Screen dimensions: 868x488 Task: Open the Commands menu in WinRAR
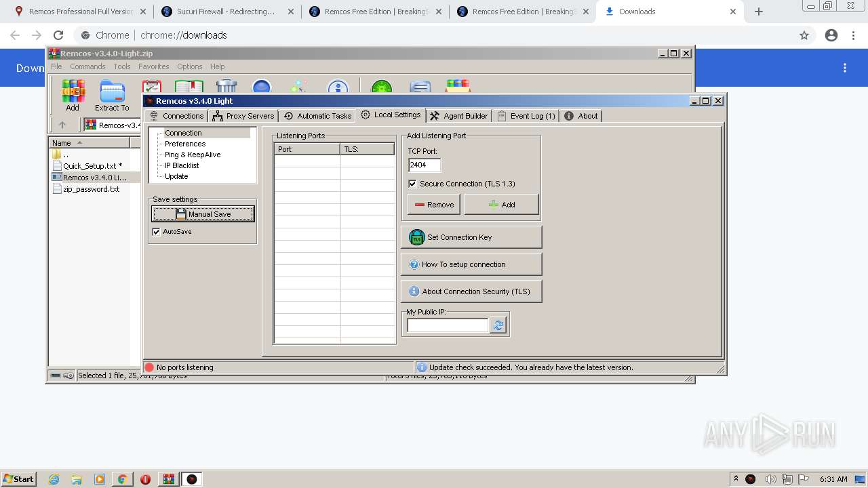[x=87, y=66]
